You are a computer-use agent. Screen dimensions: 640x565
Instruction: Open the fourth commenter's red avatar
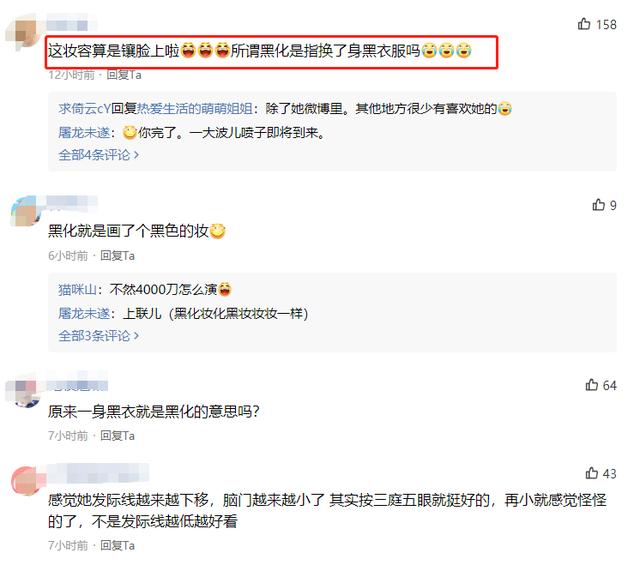click(27, 481)
